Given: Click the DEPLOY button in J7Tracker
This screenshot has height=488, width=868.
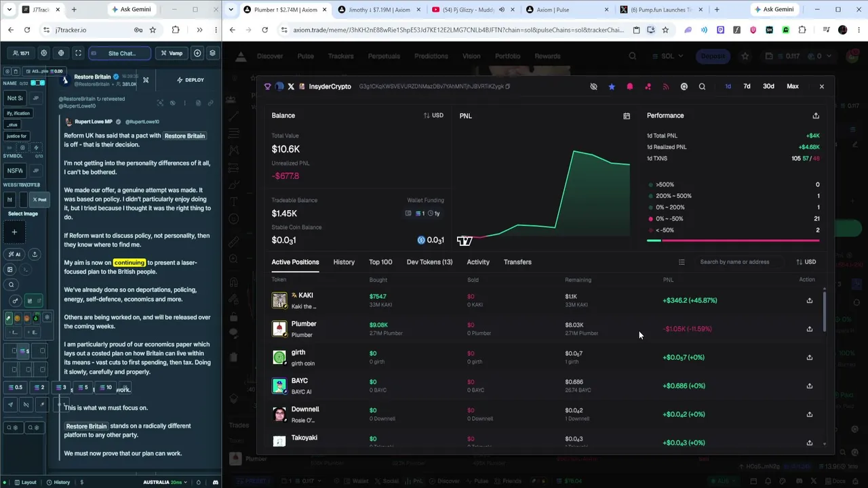Looking at the screenshot, I should [190, 80].
